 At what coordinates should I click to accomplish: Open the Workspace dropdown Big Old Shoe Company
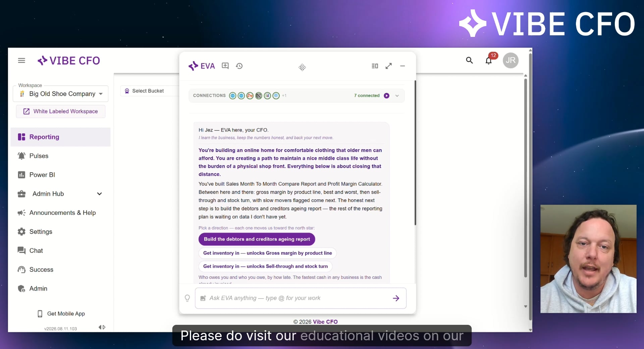61,94
